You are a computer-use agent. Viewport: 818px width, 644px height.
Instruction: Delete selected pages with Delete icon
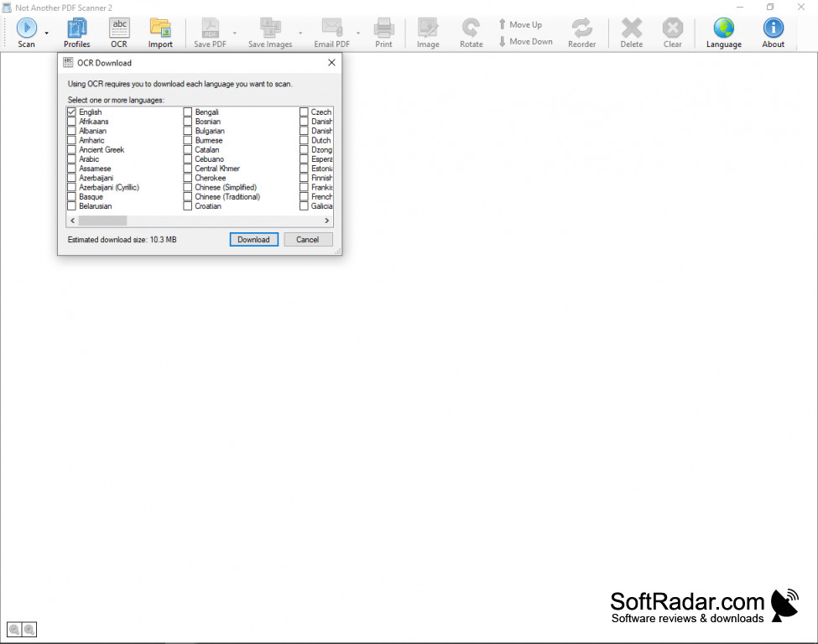point(631,33)
